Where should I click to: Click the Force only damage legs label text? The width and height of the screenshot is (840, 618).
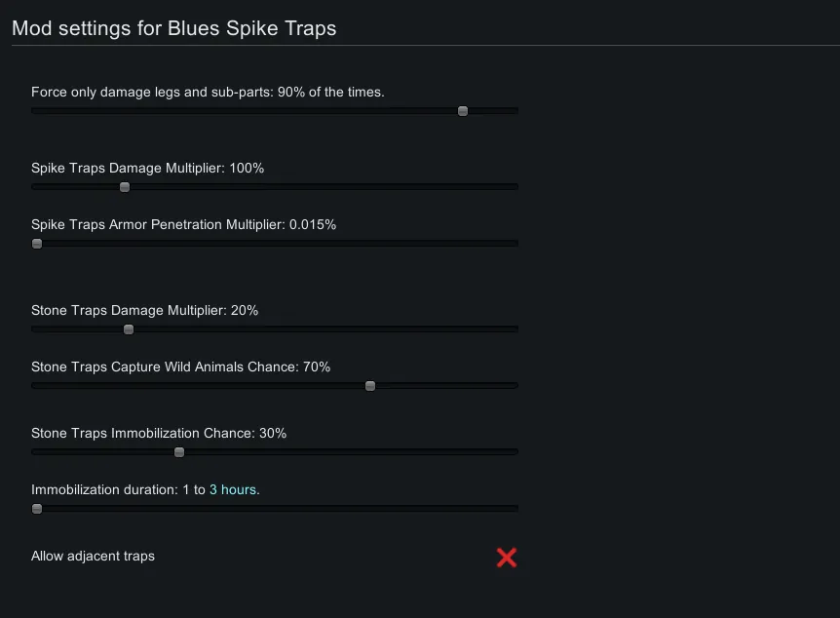208,93
